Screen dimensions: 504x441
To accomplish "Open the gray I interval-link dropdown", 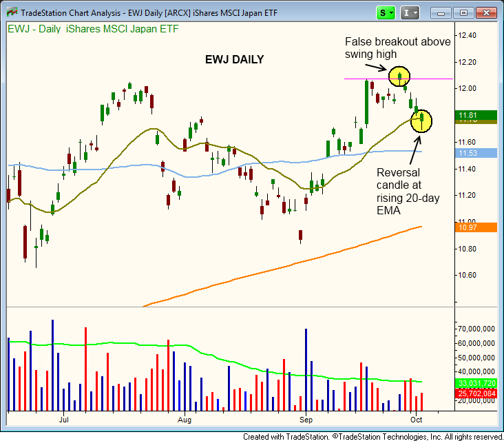I will (x=410, y=13).
